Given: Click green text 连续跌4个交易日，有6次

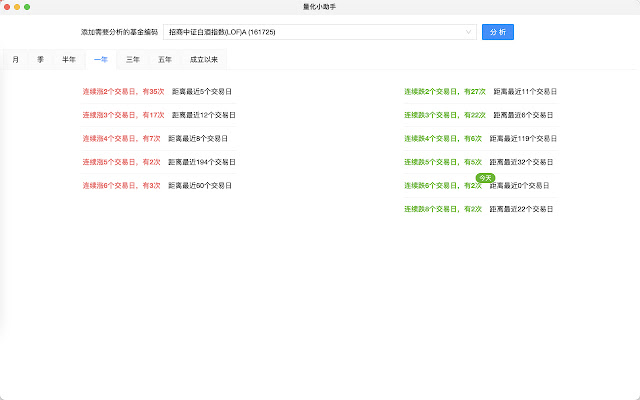Looking at the screenshot, I should (x=443, y=138).
